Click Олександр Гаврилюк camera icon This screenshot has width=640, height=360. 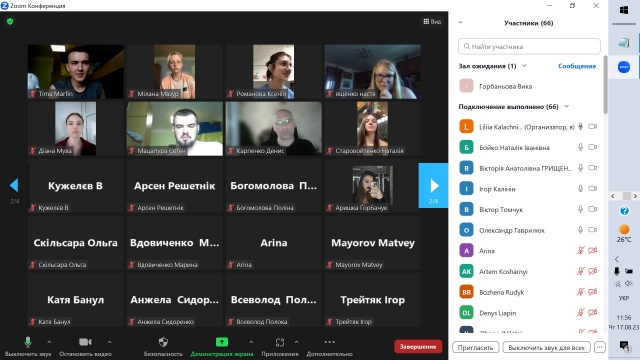click(x=593, y=230)
